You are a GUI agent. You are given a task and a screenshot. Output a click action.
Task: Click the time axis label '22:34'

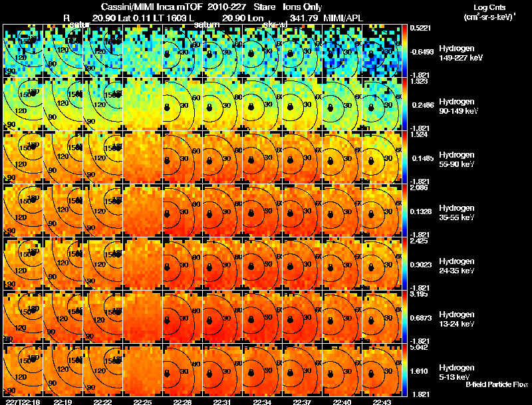(262, 402)
